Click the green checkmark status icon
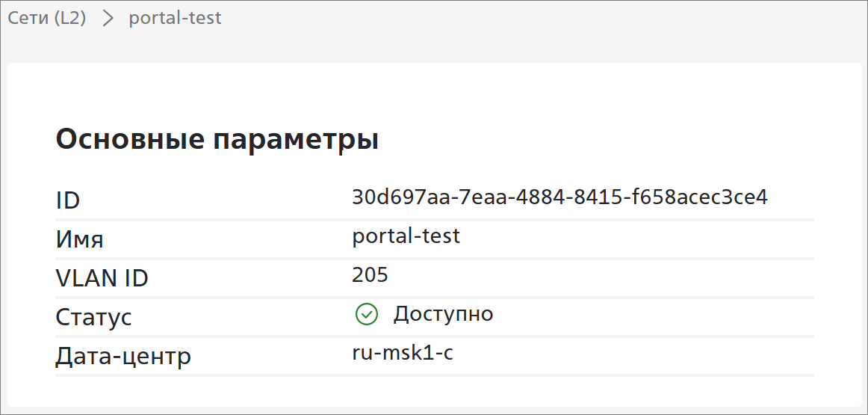 [x=366, y=315]
